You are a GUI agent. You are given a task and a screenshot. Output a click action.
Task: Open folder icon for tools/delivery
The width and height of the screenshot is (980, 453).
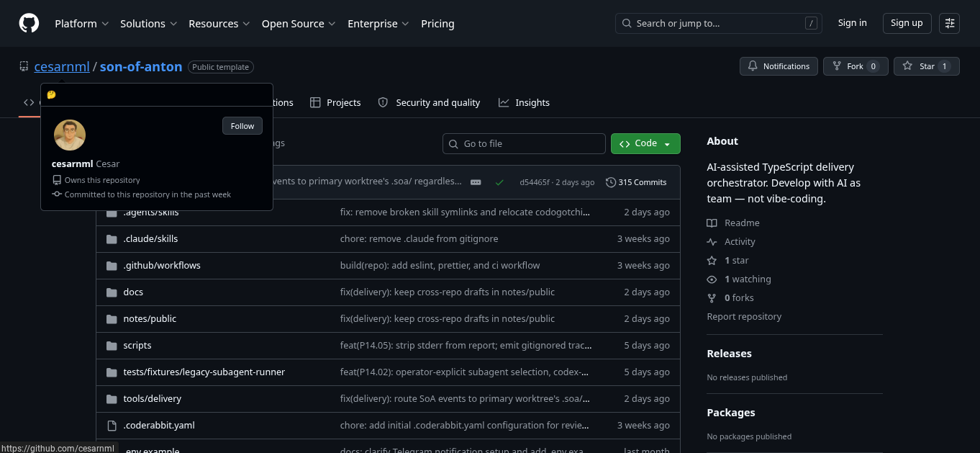112,398
